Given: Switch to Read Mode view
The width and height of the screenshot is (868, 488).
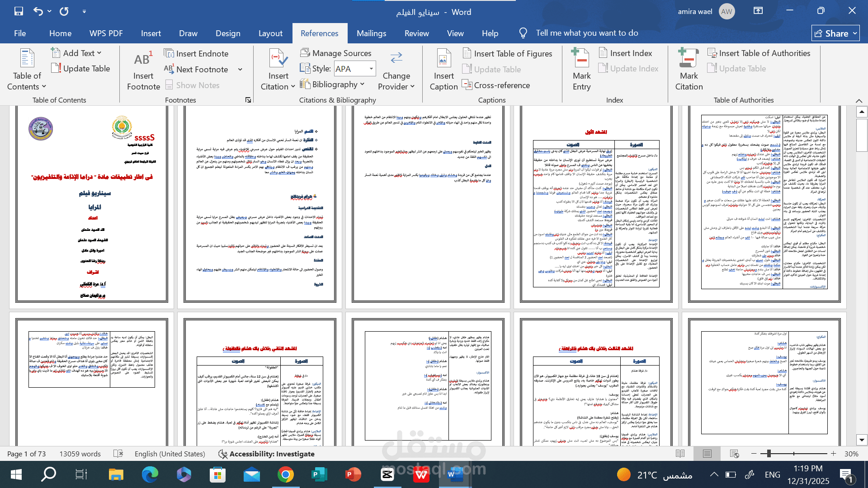Looking at the screenshot, I should 680,454.
